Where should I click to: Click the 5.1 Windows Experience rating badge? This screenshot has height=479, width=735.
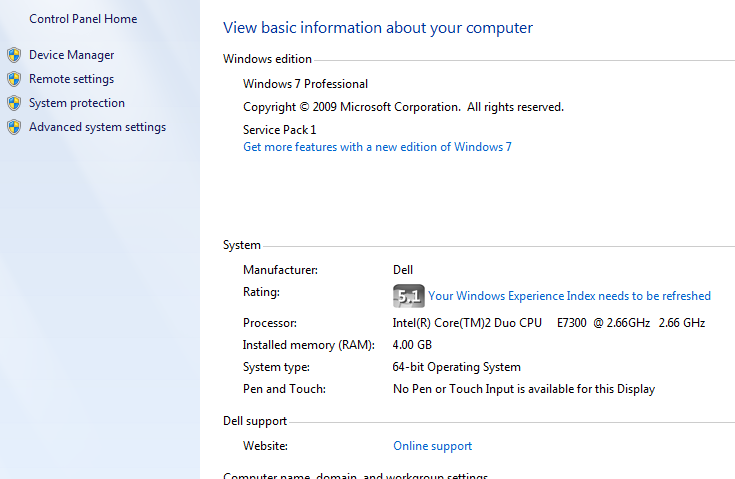(x=409, y=296)
